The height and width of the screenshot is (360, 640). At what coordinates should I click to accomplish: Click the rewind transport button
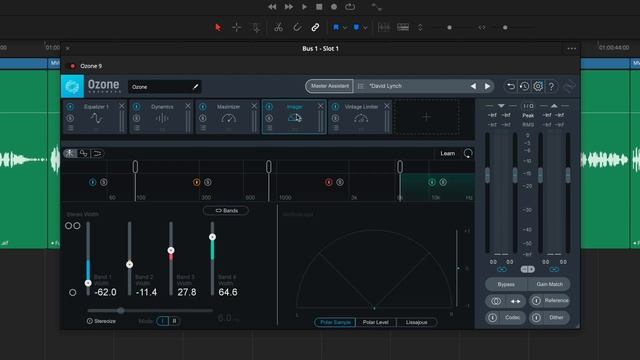pos(272,7)
